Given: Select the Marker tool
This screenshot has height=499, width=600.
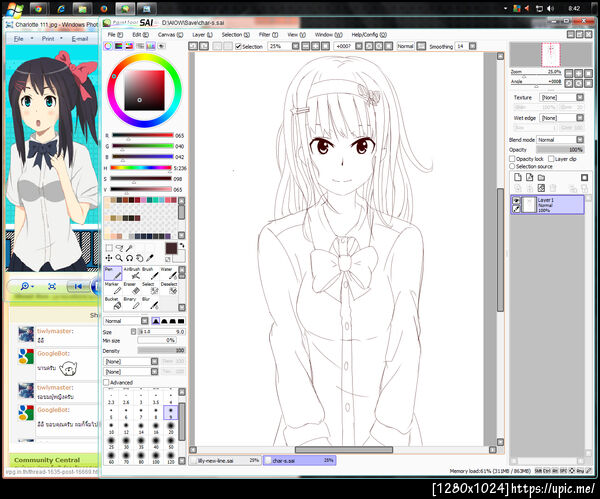Looking at the screenshot, I should click(113, 289).
